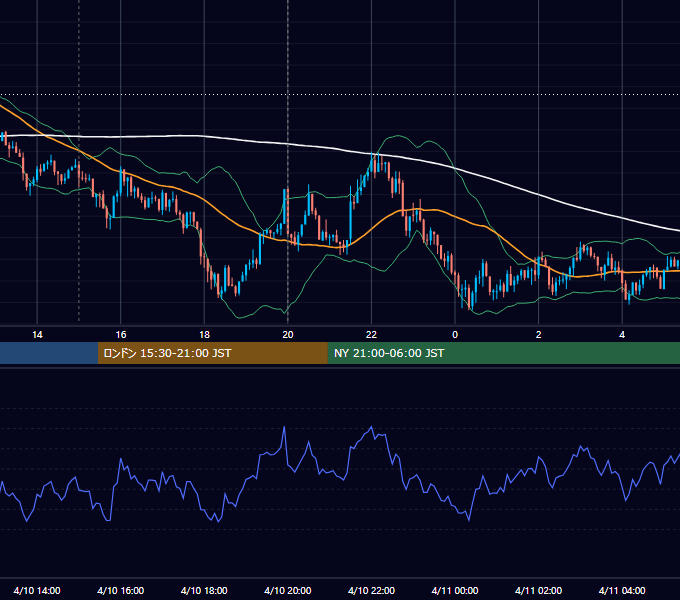Select the ロンドン 15:30-21:00 JST session bar
The image size is (680, 600).
[x=212, y=353]
